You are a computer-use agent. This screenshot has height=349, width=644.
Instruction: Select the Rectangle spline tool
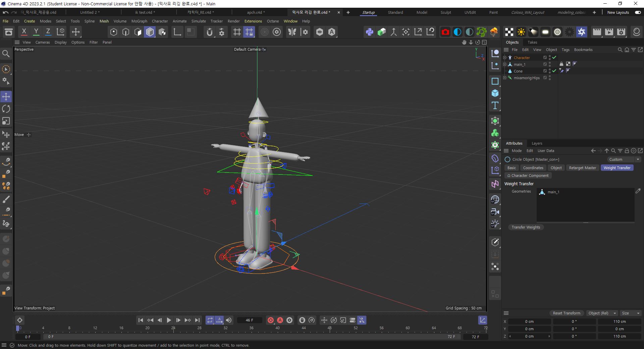495,81
